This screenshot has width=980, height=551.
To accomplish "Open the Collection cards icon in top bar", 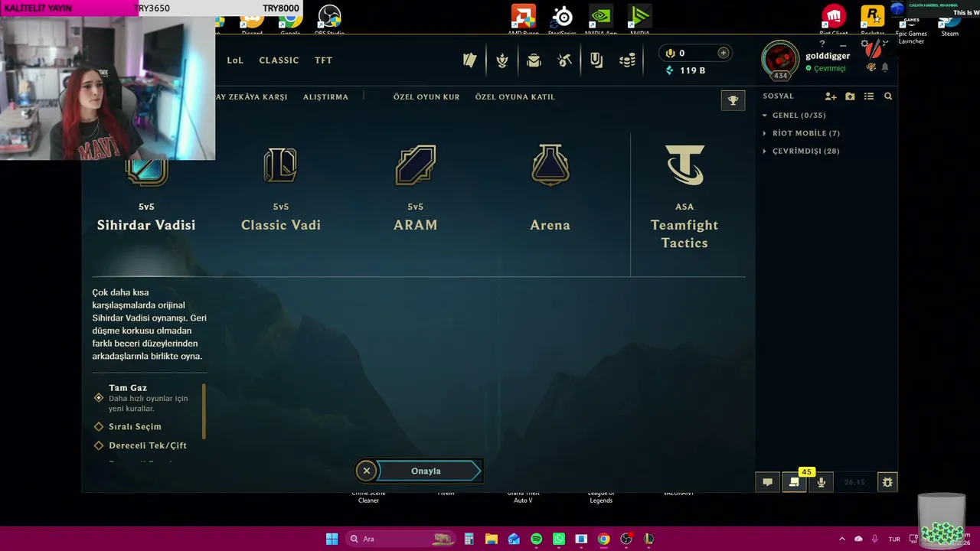I will pos(470,60).
